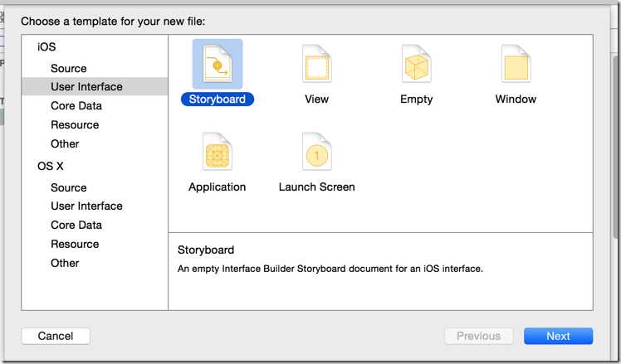Show iOS Resource templates
621x364 pixels.
pos(75,124)
